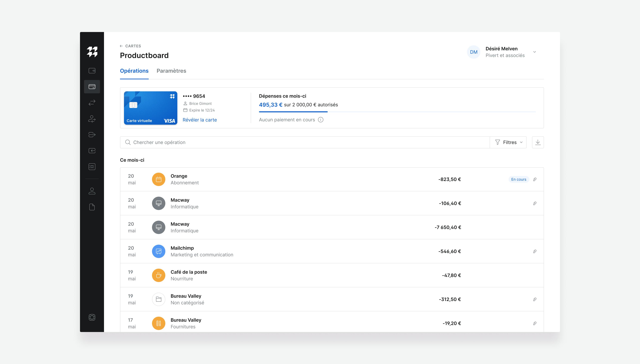Open the safe vault sidebar icon
The image size is (640, 364).
[92, 167]
